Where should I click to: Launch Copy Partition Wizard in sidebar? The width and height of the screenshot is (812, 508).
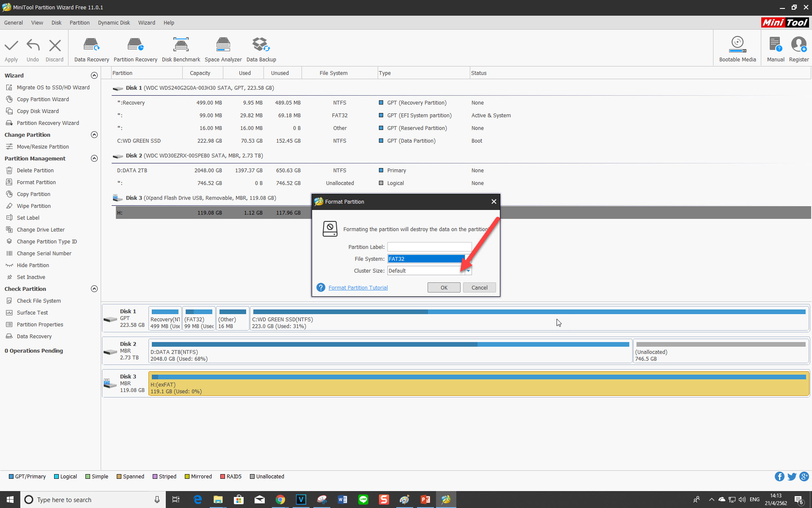(x=43, y=99)
